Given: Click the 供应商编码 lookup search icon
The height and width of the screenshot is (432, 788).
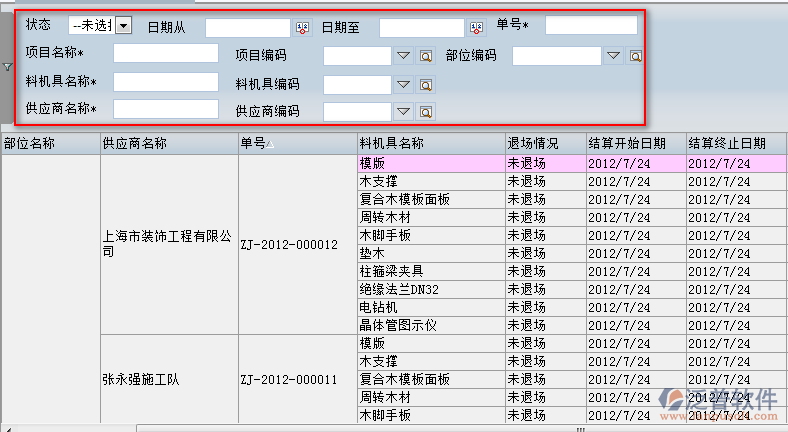Looking at the screenshot, I should pos(426,112).
